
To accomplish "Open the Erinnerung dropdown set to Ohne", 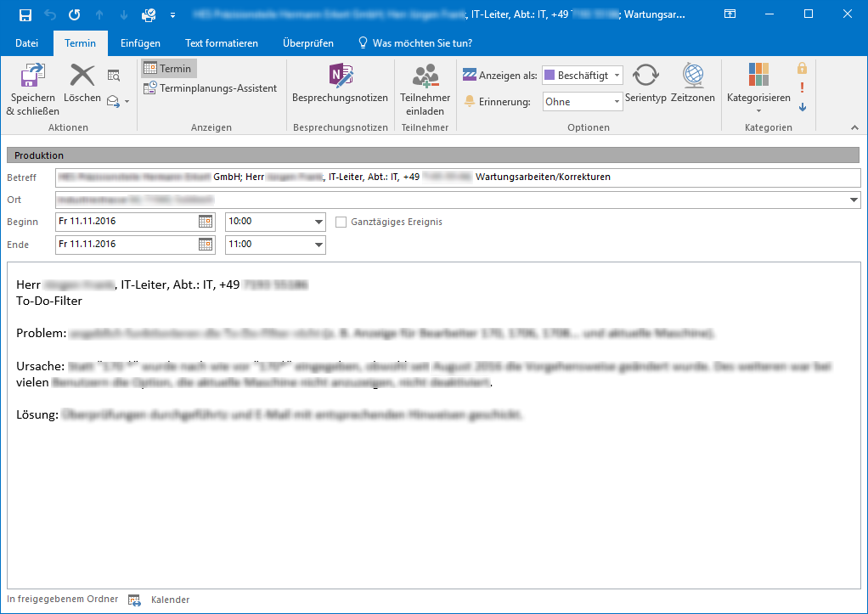I will tap(617, 102).
